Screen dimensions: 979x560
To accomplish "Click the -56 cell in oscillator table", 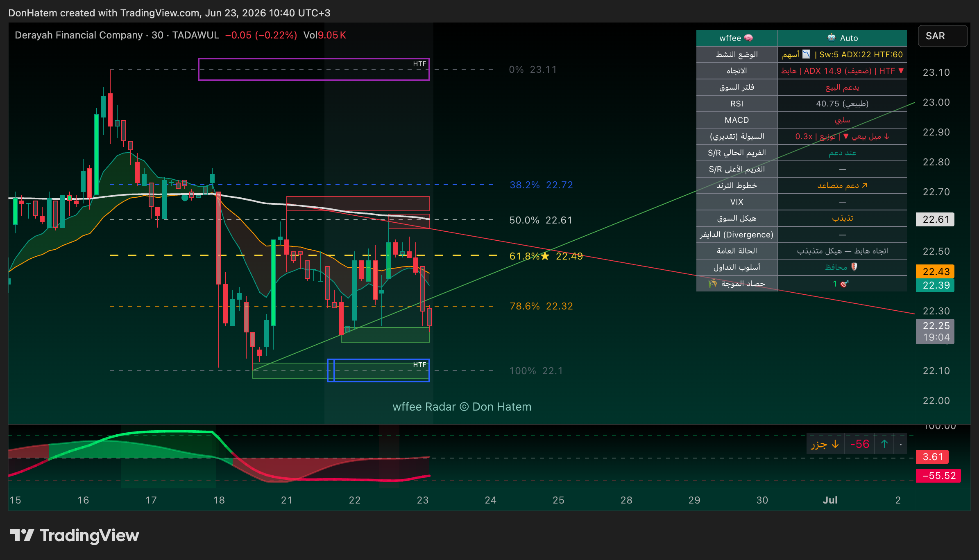I will point(859,444).
